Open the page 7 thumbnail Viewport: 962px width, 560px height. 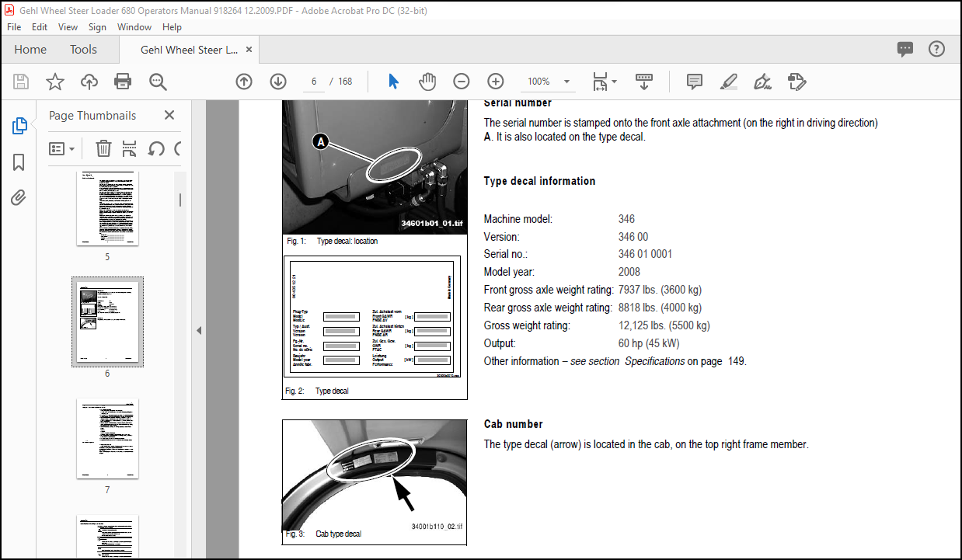click(107, 439)
